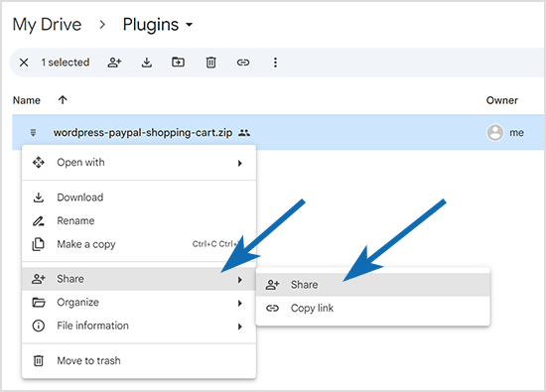Toggle sort direction arrow next to Name
The width and height of the screenshot is (546, 392).
tap(63, 100)
